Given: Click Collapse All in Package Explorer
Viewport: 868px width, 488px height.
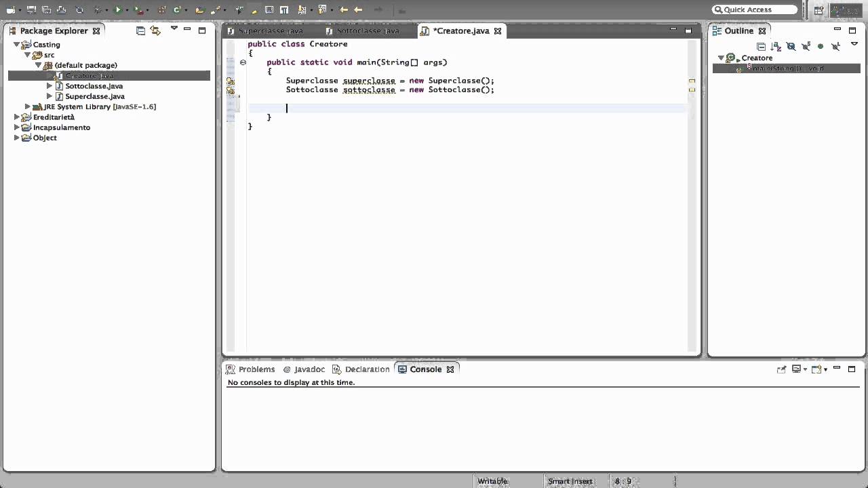Looking at the screenshot, I should tap(140, 30).
